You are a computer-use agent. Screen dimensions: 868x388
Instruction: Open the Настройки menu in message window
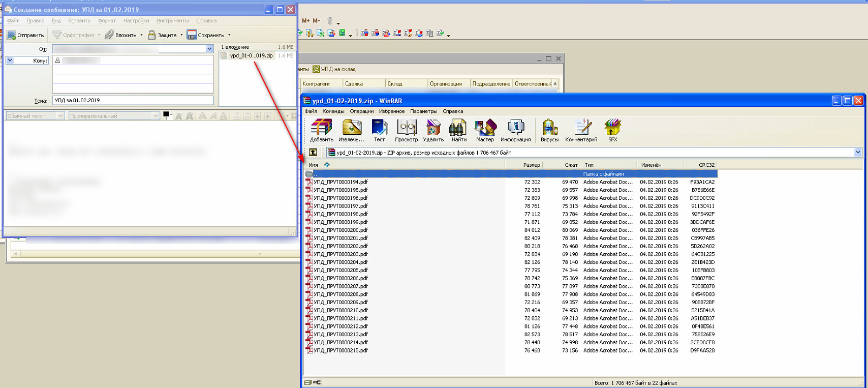[x=136, y=21]
